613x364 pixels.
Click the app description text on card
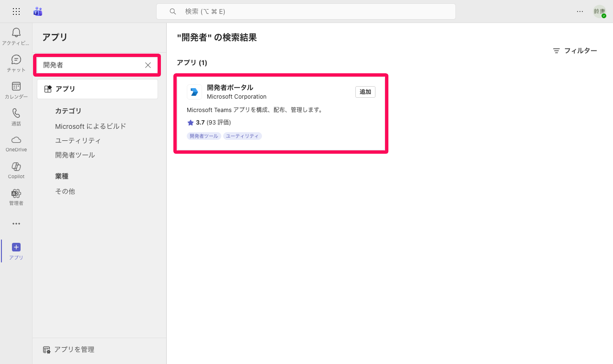[x=256, y=110]
